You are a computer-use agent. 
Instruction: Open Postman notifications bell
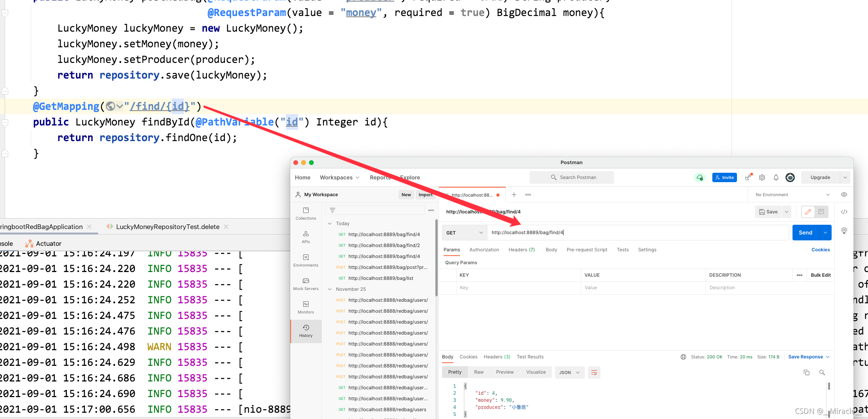pyautogui.click(x=776, y=177)
